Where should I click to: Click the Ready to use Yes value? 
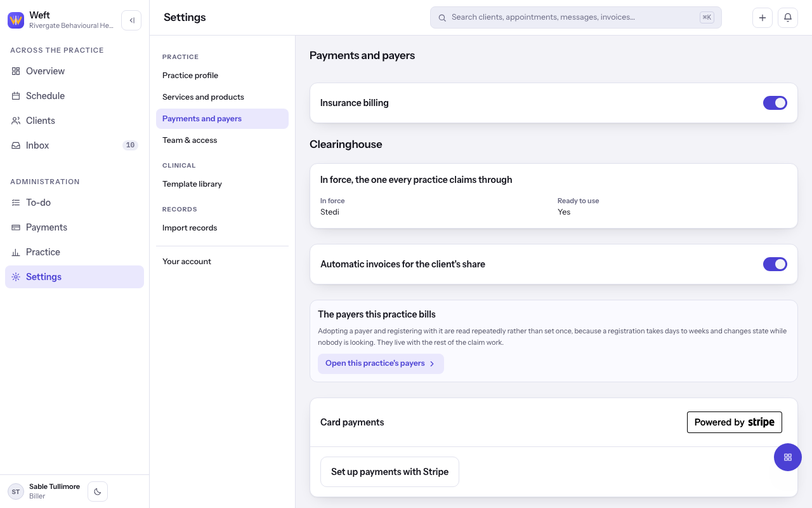pos(564,212)
